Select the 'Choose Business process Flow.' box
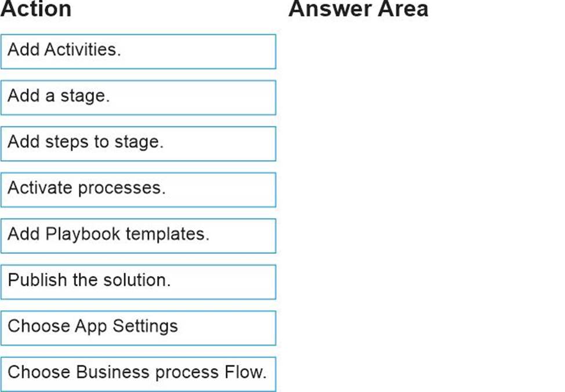The image size is (565, 392). (138, 373)
